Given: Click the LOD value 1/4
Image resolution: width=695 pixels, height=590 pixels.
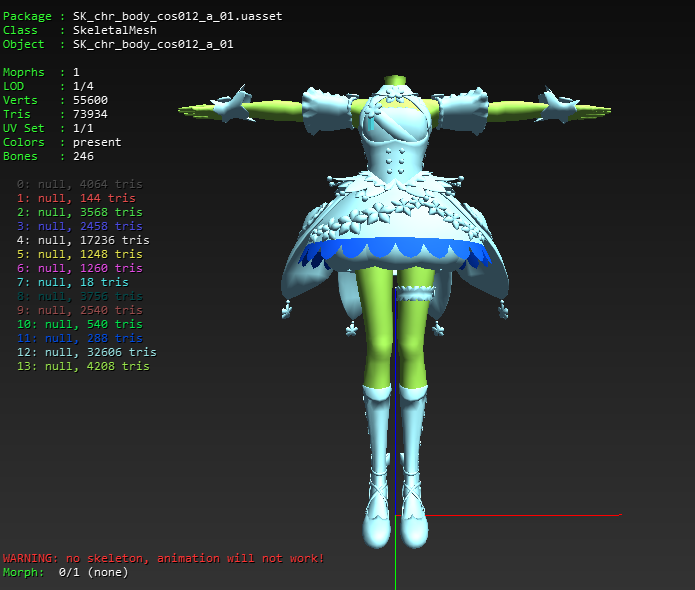Looking at the screenshot, I should click(x=83, y=86).
